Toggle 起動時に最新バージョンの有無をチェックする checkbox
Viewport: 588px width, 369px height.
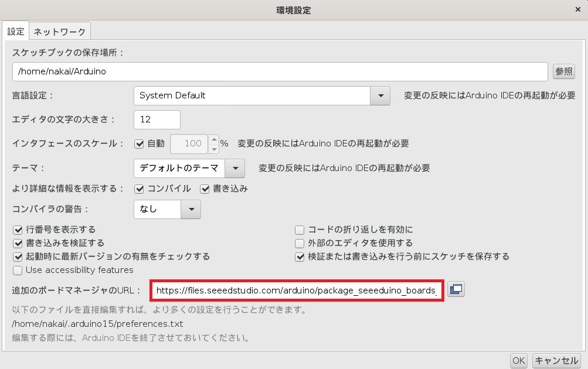click(18, 257)
